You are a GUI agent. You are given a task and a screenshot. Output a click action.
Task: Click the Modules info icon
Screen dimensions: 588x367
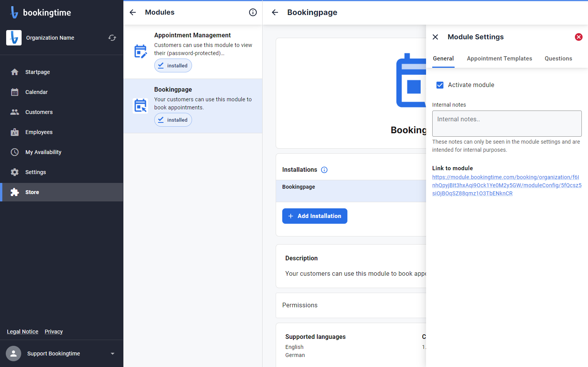pyautogui.click(x=253, y=12)
